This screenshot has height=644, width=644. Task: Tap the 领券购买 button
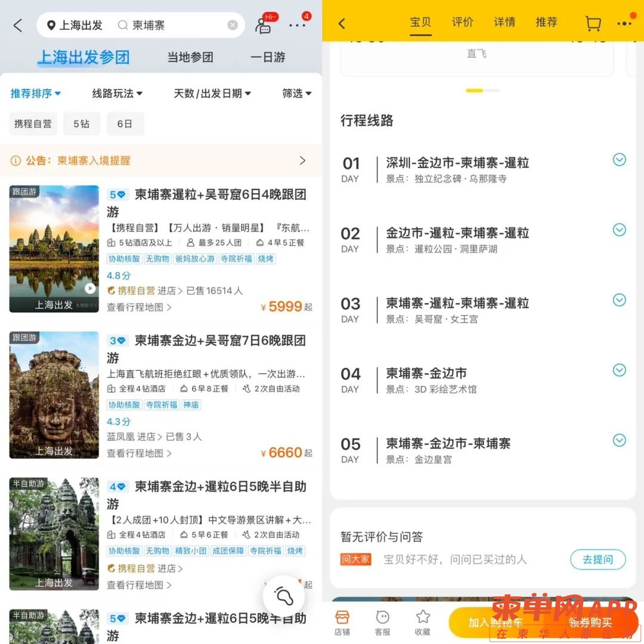tap(590, 623)
